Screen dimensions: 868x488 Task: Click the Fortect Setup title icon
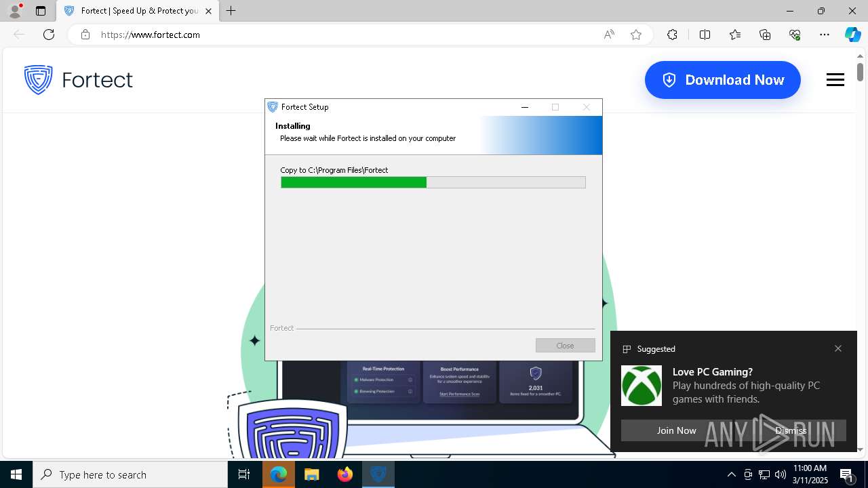coord(273,107)
